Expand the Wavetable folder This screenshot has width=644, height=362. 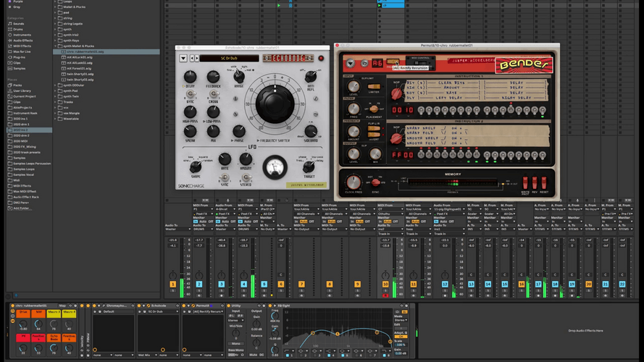point(56,119)
